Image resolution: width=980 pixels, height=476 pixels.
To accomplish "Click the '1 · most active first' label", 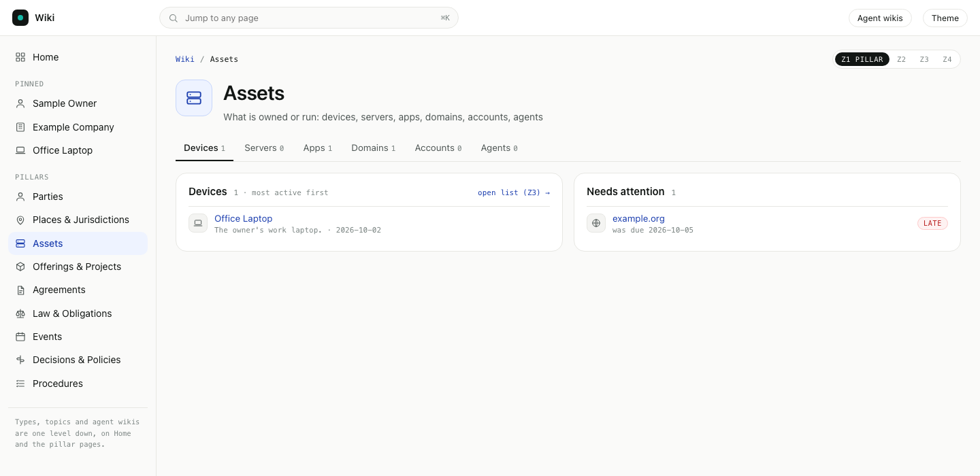I will click(x=281, y=193).
